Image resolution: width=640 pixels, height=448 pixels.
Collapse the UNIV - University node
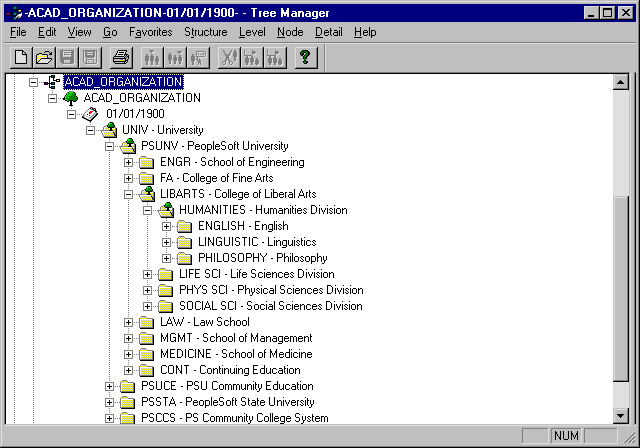click(x=91, y=131)
